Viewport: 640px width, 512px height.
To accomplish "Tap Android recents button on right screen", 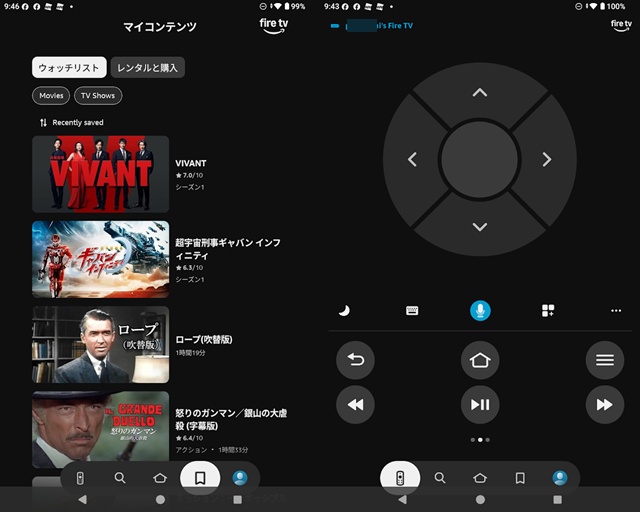I will point(558,499).
